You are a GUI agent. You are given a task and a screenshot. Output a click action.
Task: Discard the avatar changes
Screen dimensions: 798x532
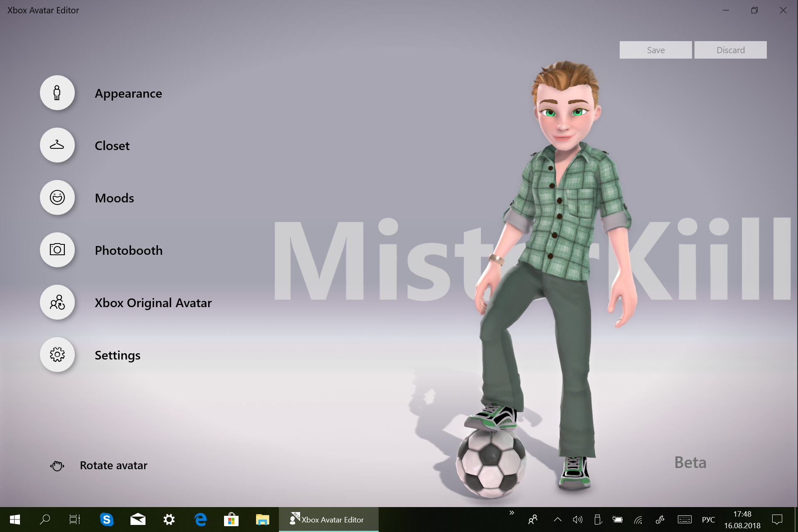(x=731, y=50)
